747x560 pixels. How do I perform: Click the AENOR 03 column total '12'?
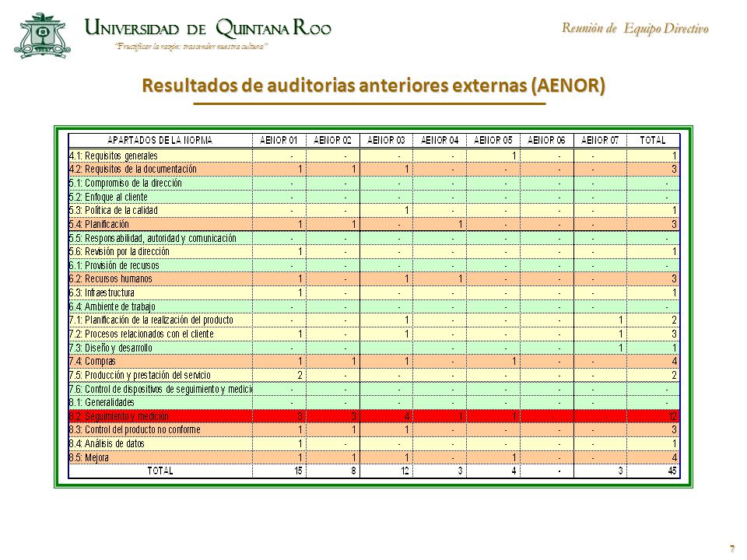click(x=405, y=471)
